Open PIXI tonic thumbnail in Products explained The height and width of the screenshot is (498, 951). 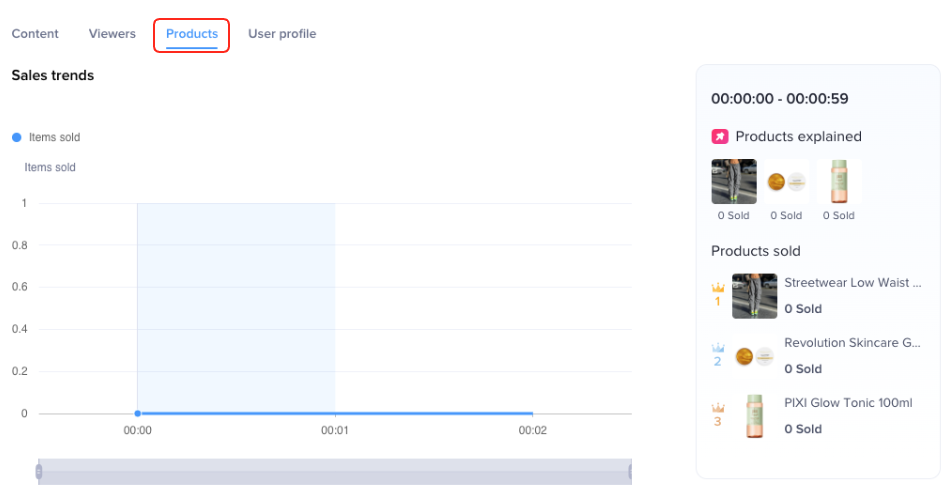tap(838, 182)
